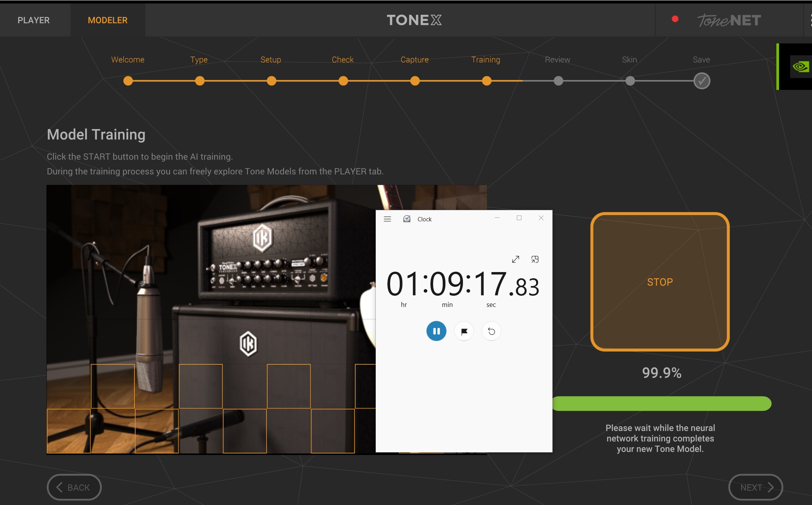The image size is (812, 505).
Task: Expand the stopwatch to full view
Action: [x=515, y=260]
